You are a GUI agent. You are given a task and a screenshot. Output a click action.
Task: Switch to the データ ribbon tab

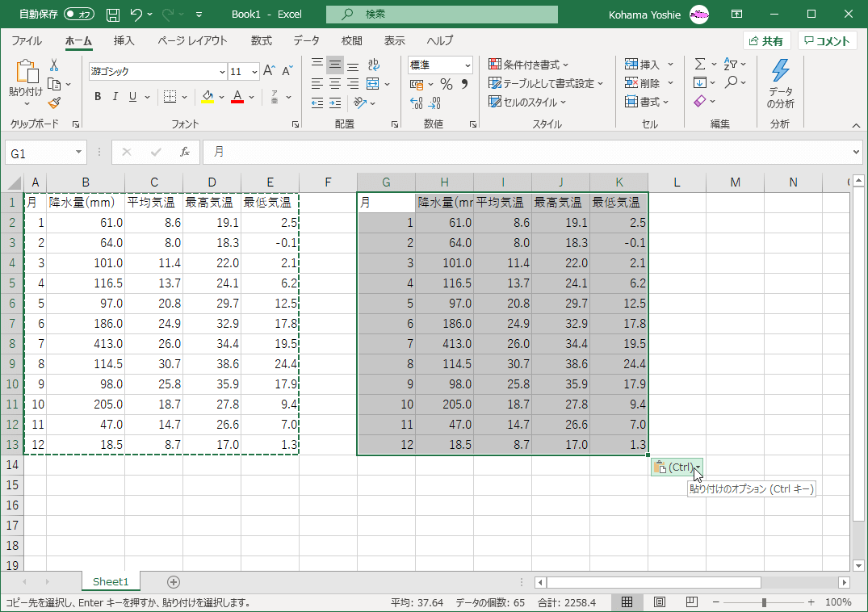(306, 40)
